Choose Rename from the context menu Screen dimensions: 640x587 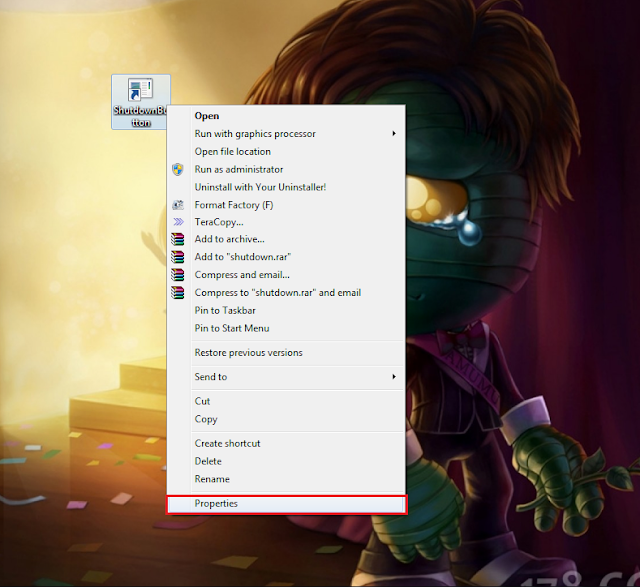click(x=286, y=479)
